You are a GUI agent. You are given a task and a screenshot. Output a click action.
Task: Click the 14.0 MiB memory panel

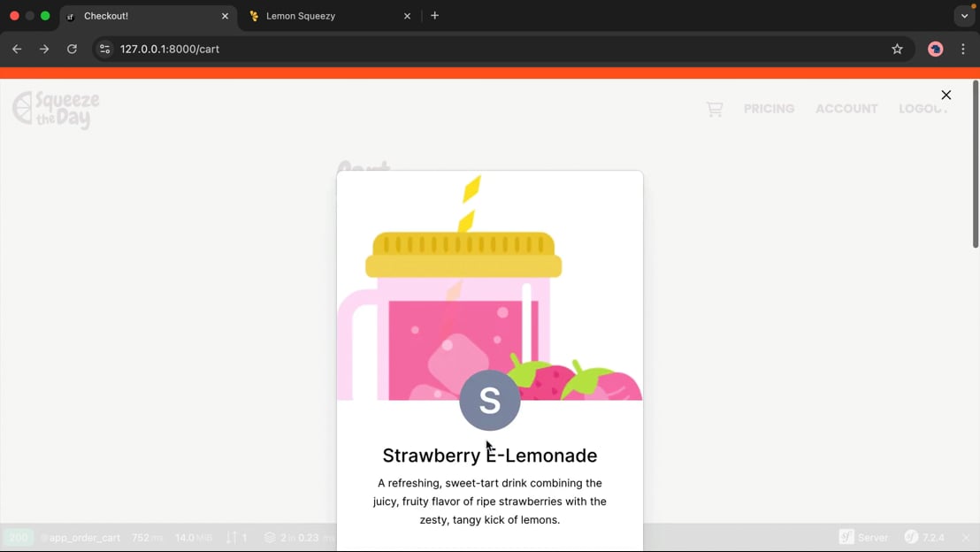194,538
